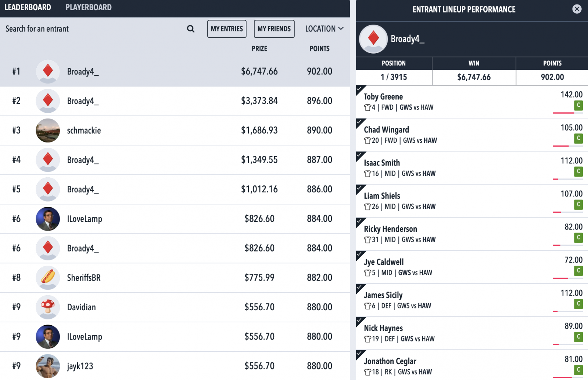588x380 pixels.
Task: Click the rank #5 Broady4_ diamond avatar
Action: tap(48, 189)
